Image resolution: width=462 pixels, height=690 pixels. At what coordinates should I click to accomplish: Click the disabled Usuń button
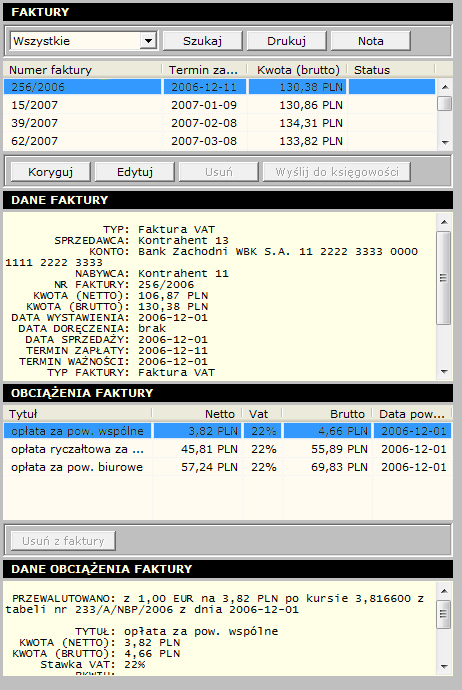pos(219,172)
